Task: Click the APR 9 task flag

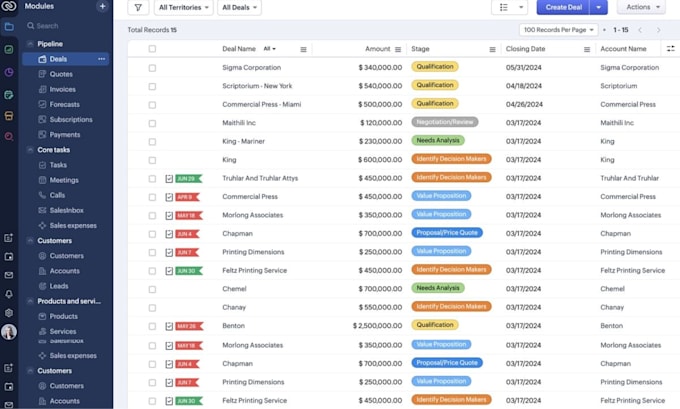Action: pos(187,197)
